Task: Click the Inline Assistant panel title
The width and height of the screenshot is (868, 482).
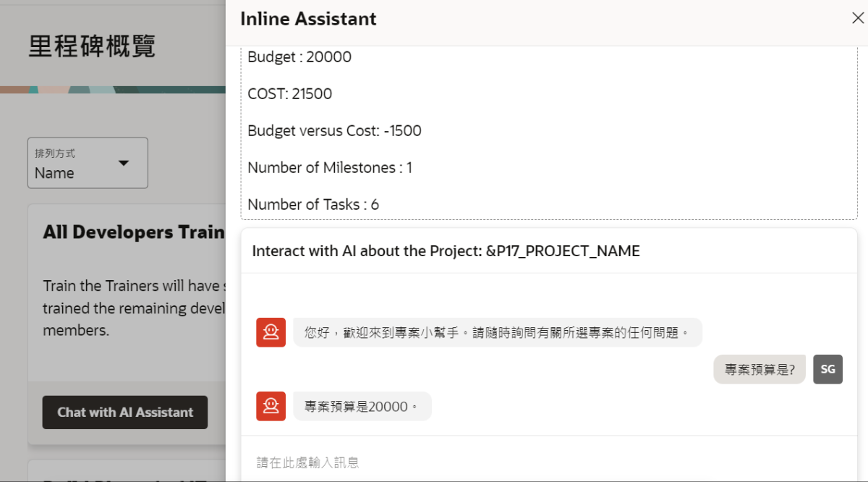Action: click(x=308, y=19)
